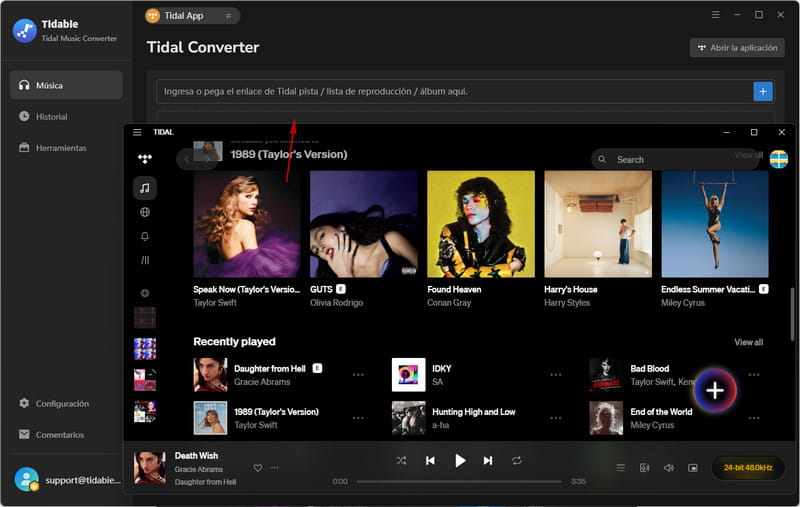Open more options for Bad Blood

tap(754, 375)
